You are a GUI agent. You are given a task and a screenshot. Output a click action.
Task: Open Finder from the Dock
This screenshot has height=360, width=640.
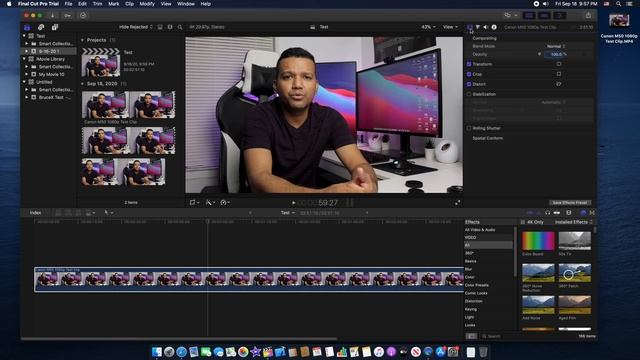pyautogui.click(x=157, y=352)
